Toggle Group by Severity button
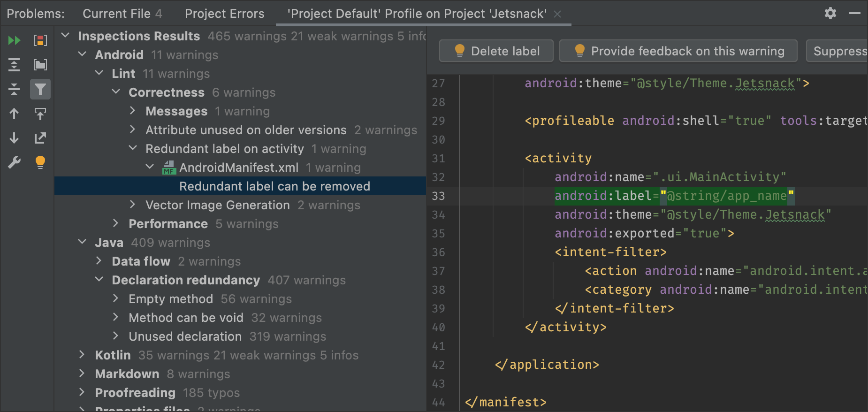 tap(40, 40)
